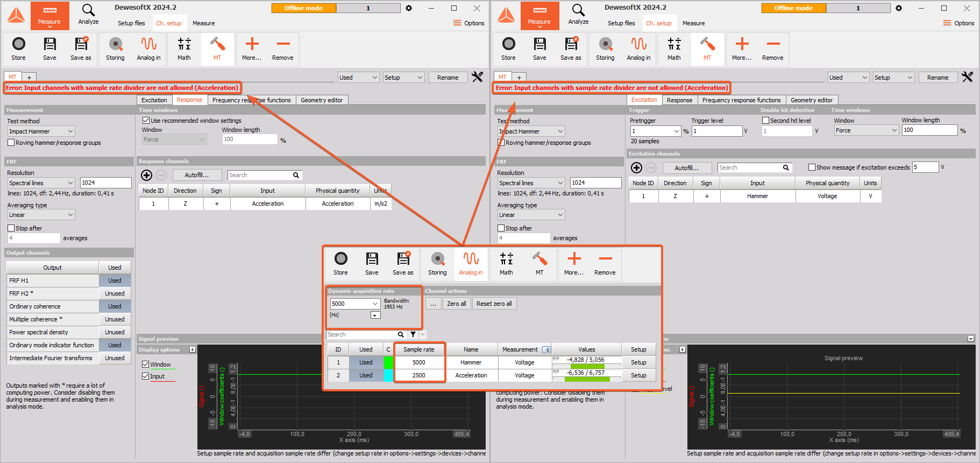This screenshot has height=463, width=980.
Task: Open Pretrigger dropdown in right window
Action: [x=656, y=131]
